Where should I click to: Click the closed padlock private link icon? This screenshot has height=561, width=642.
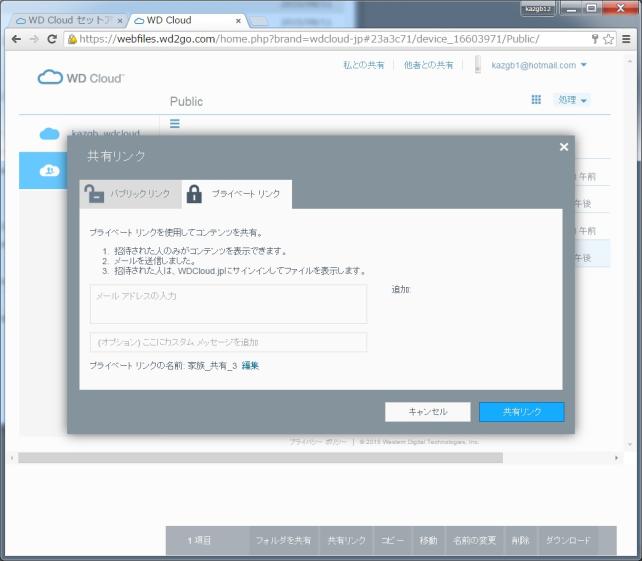(x=194, y=194)
